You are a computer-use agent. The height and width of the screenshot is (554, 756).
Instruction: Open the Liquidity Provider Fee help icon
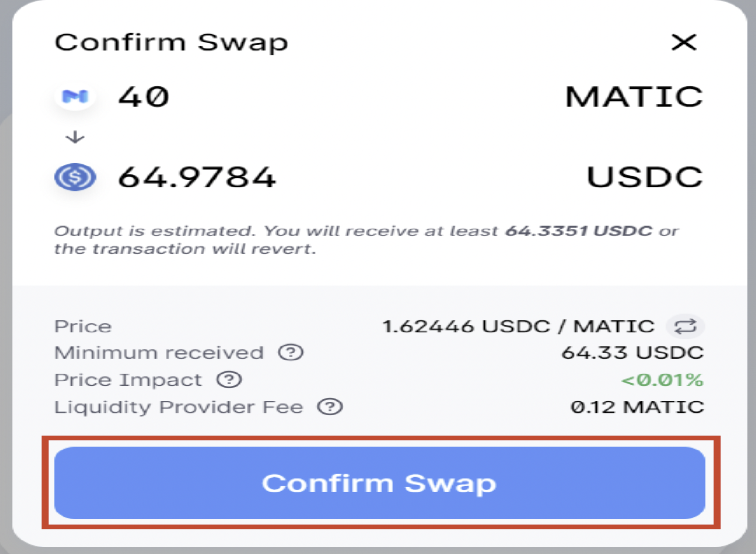[x=330, y=407]
